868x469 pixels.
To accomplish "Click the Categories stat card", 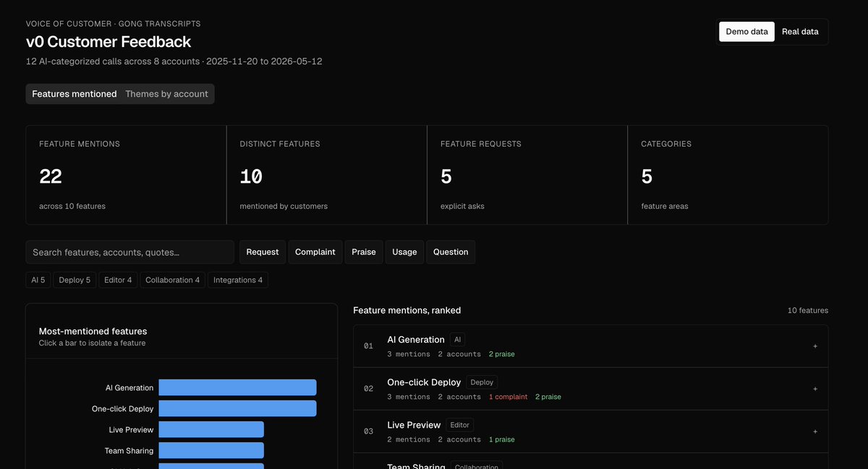I will tap(728, 175).
